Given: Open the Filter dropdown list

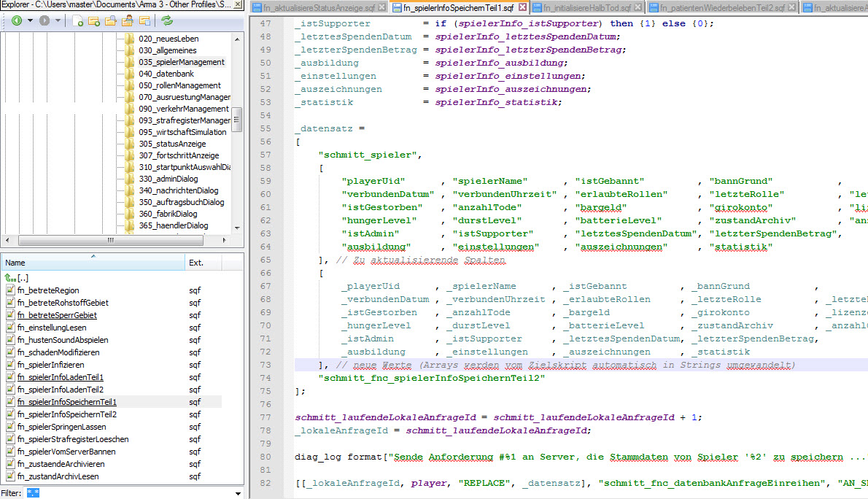Looking at the screenshot, I should click(x=238, y=493).
